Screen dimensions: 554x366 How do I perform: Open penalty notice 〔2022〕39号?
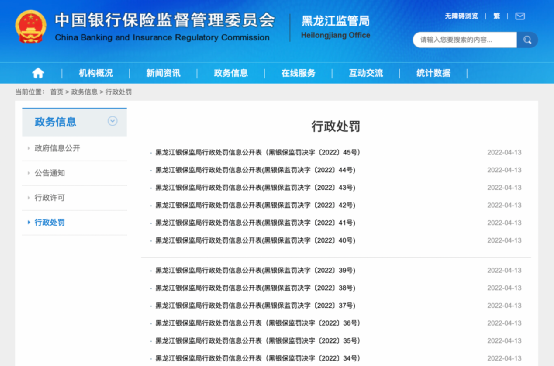tap(255, 270)
